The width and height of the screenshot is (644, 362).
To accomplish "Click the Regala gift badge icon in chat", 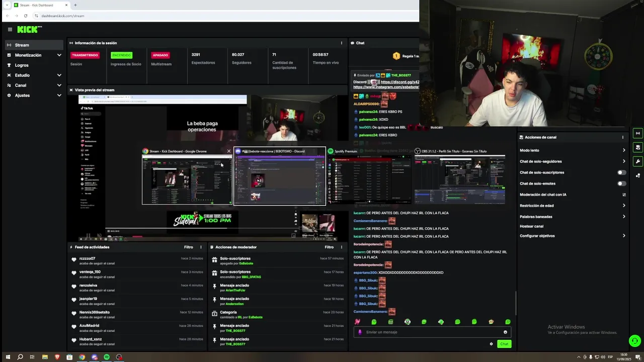I will click(396, 56).
